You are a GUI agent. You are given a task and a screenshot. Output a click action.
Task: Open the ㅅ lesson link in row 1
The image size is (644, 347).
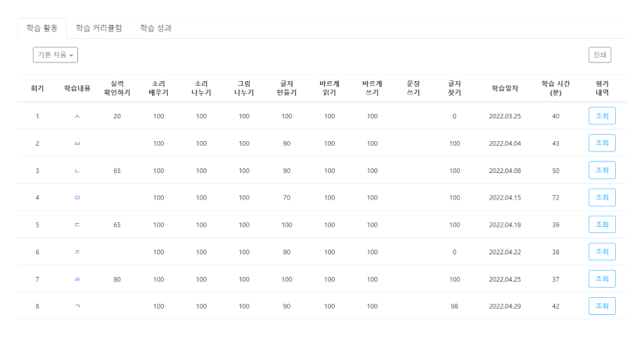coord(77,116)
